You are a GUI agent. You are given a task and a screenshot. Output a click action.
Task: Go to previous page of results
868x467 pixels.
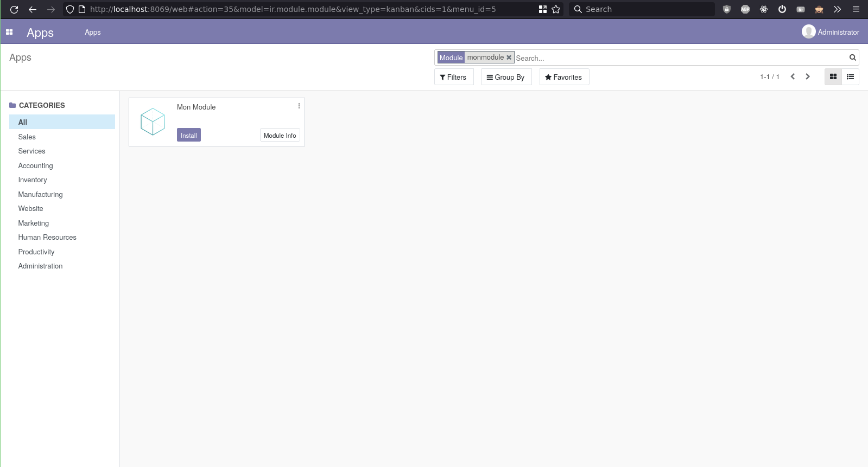(x=793, y=77)
